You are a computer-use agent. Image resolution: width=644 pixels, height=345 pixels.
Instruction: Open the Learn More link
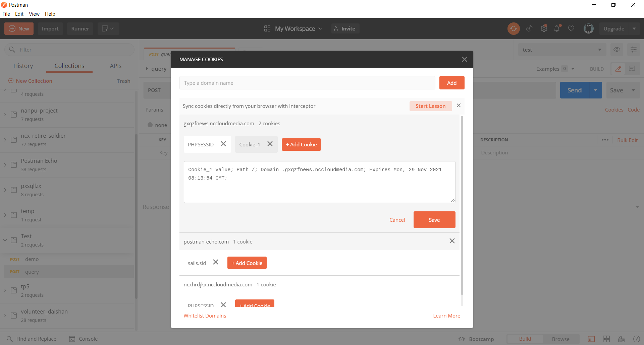coord(447,316)
